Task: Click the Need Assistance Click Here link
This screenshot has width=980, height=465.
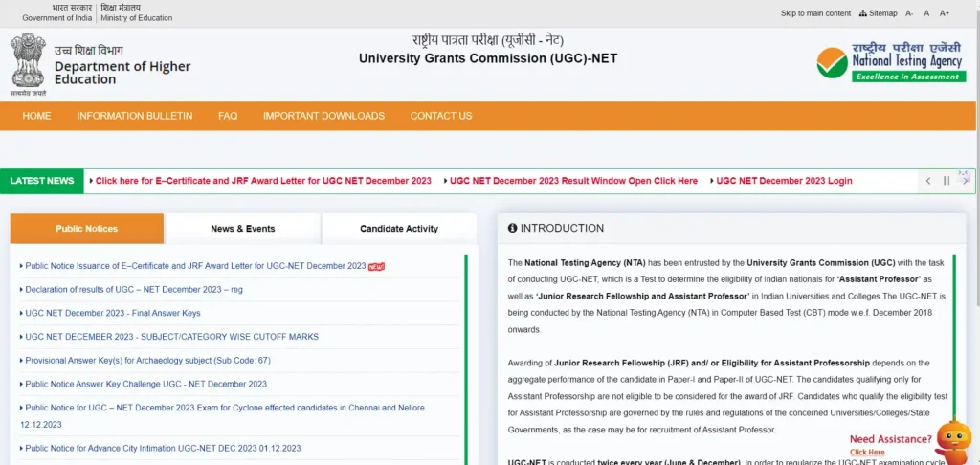Action: [x=867, y=452]
